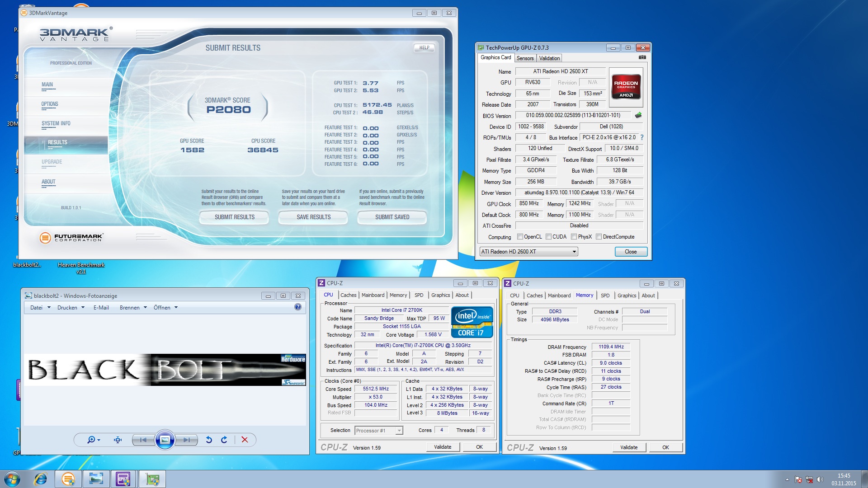Viewport: 868px width, 488px height.
Task: Click the HELP button in 3DMark
Action: pos(424,48)
